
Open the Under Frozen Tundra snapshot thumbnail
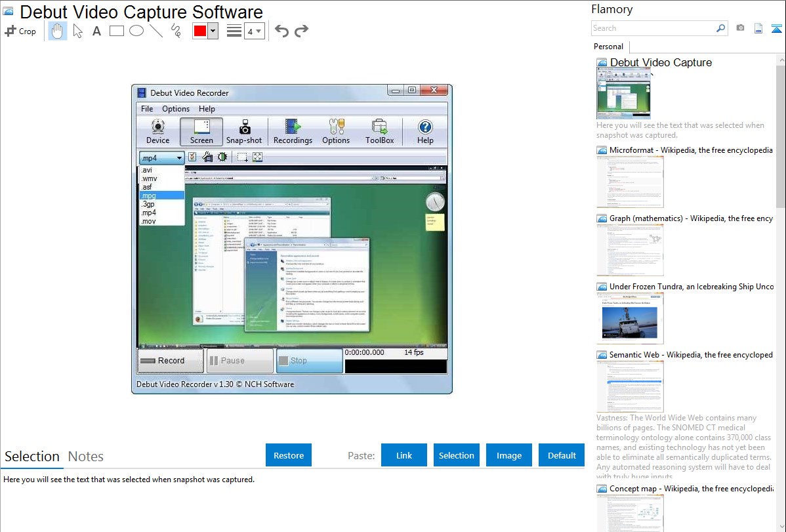point(630,318)
